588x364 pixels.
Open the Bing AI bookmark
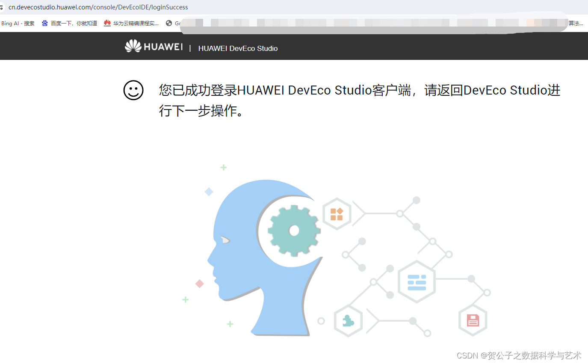18,24
